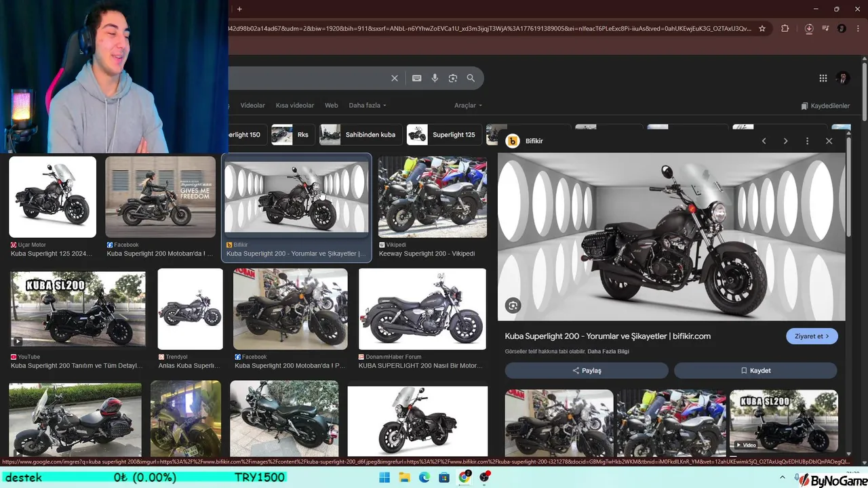Open Kaydedilenler saved items
Screen dimensions: 868x488
click(x=825, y=106)
